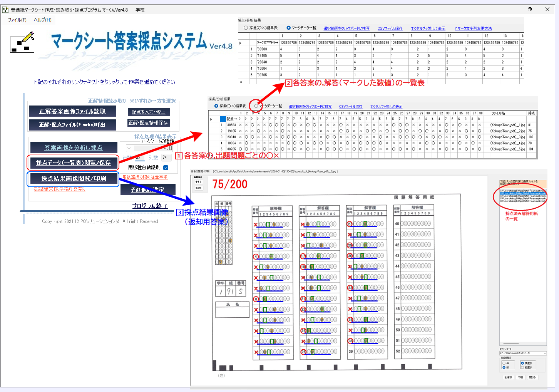Click the 認識結果保存場所を開く link
The width and height of the screenshot is (559, 392).
59,189
